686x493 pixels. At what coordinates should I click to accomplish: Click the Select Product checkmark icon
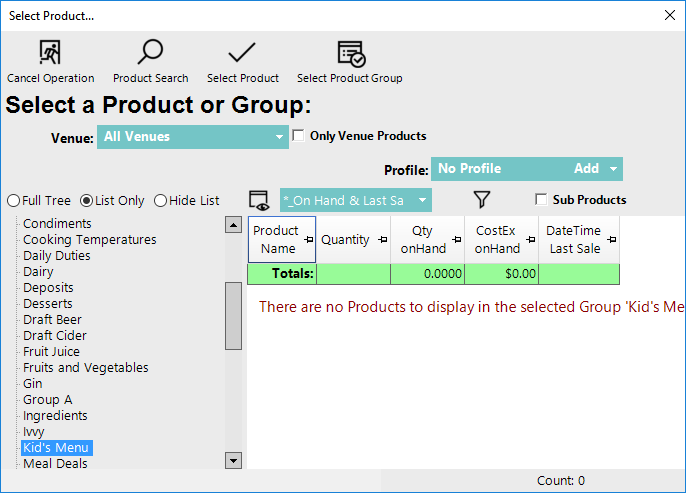click(x=242, y=53)
